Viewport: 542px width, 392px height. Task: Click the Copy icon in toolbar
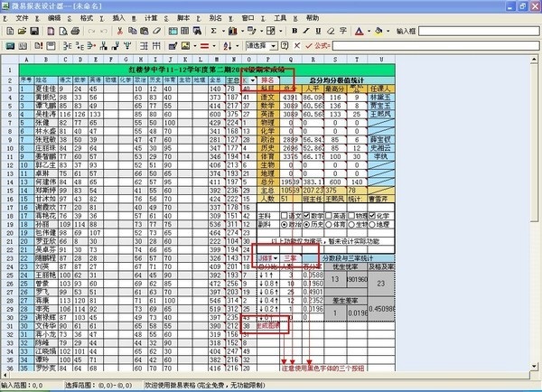pos(132,31)
